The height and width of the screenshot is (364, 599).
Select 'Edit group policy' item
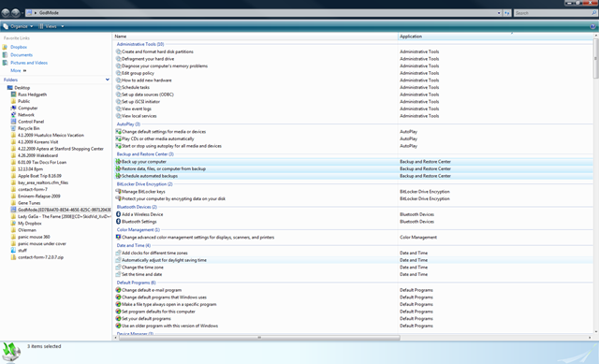point(138,73)
